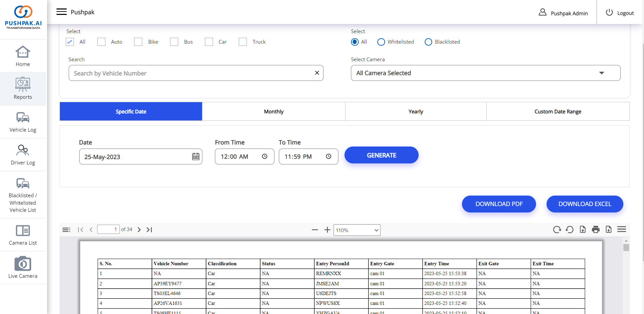Open the 110% zoom level dropdown

point(357,230)
